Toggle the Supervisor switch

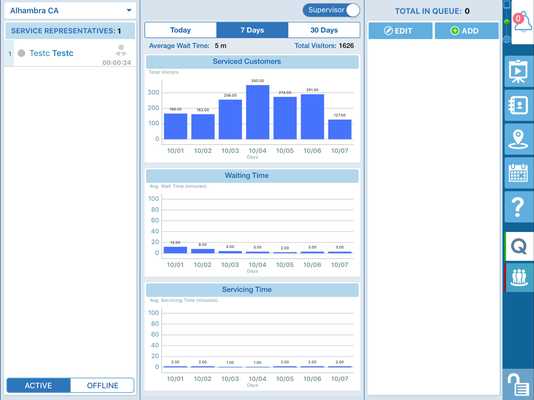point(331,10)
